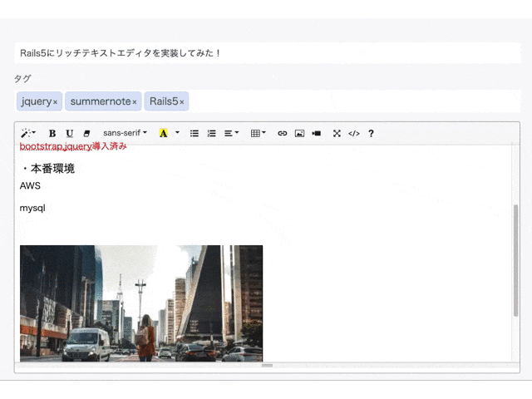Remove the jquery tag
532x399 pixels.
click(x=56, y=101)
